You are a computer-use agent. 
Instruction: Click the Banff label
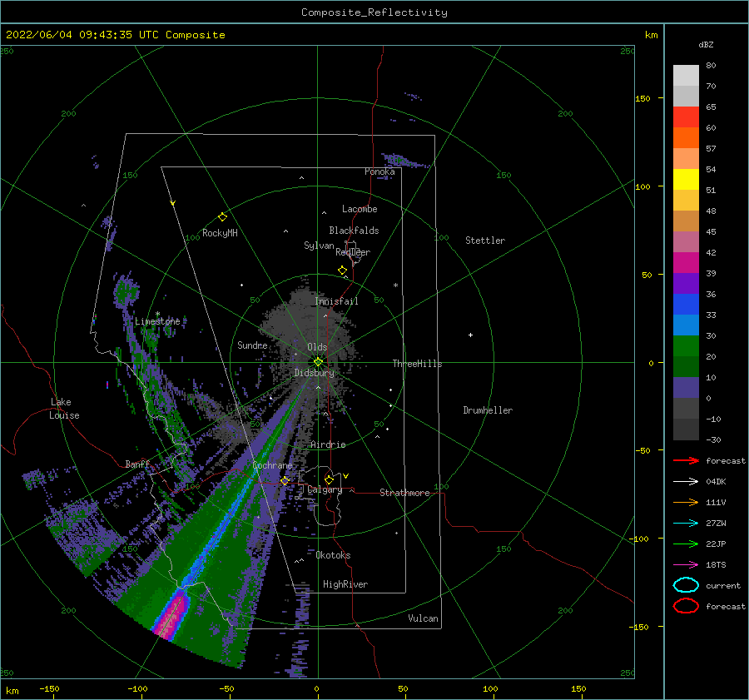coord(137,464)
